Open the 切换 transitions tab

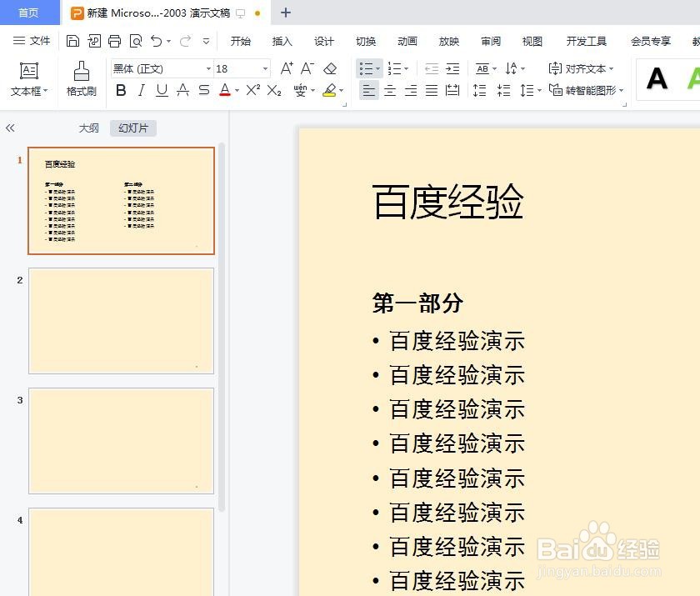click(x=366, y=41)
